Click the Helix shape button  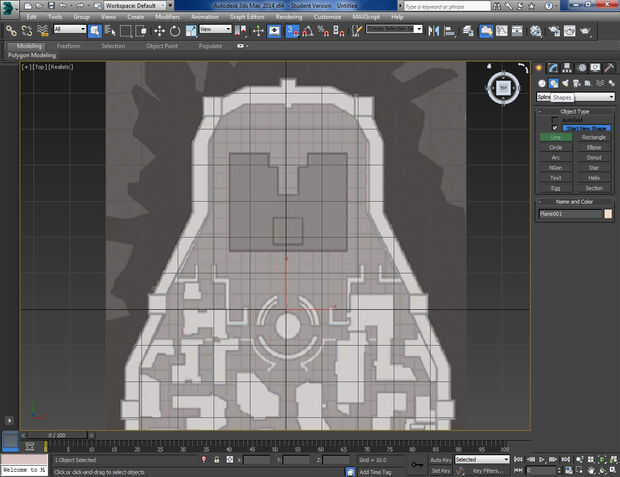[594, 178]
